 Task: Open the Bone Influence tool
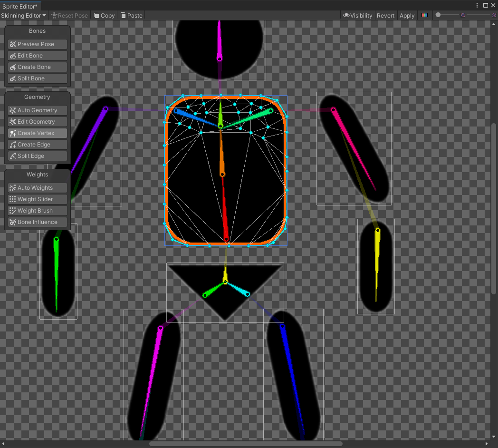(x=37, y=222)
